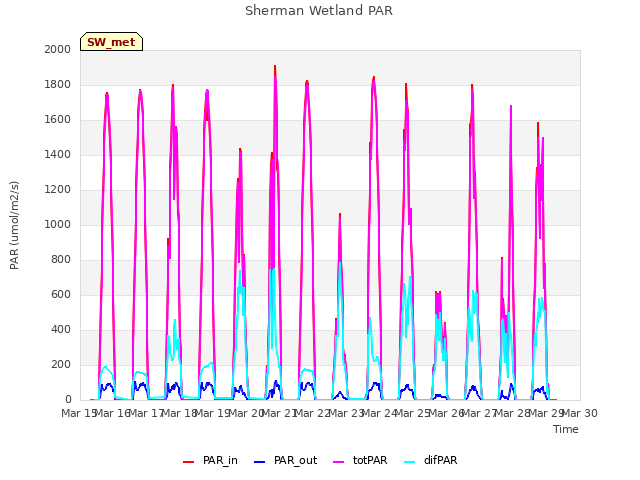The image size is (640, 480).
Task: Click the totPAR legend label
Action: 370,460
